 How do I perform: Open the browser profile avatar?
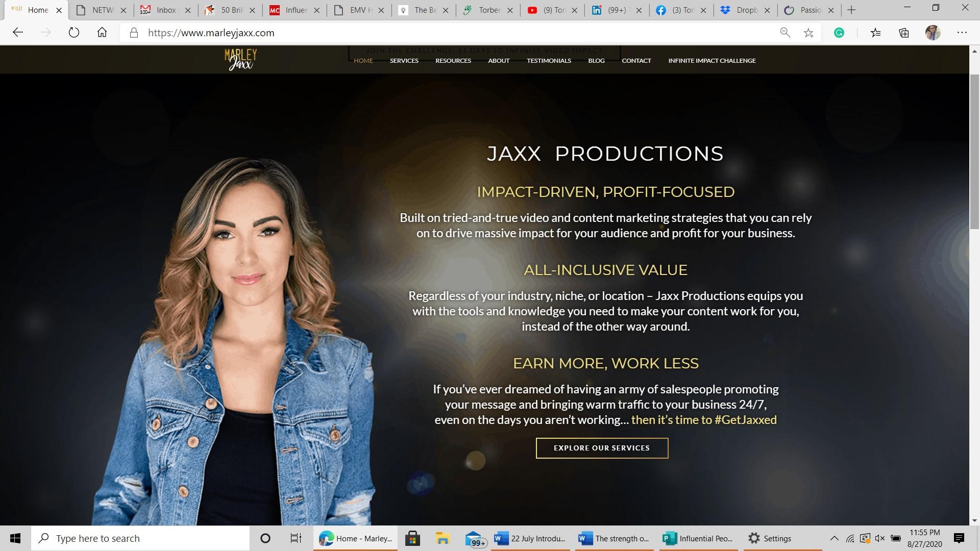click(933, 33)
